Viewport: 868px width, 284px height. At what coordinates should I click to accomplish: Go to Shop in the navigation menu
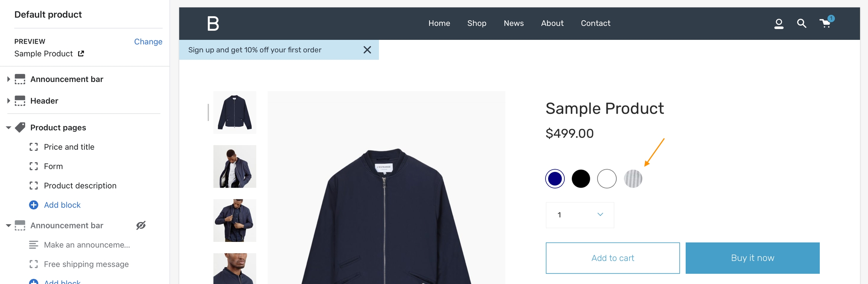pyautogui.click(x=477, y=23)
